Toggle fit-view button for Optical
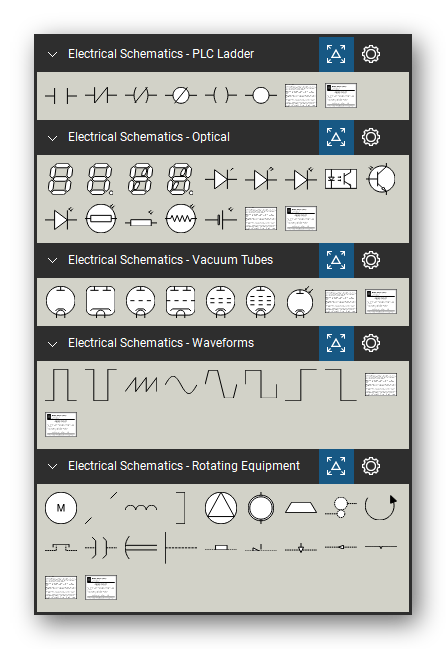 tap(336, 137)
